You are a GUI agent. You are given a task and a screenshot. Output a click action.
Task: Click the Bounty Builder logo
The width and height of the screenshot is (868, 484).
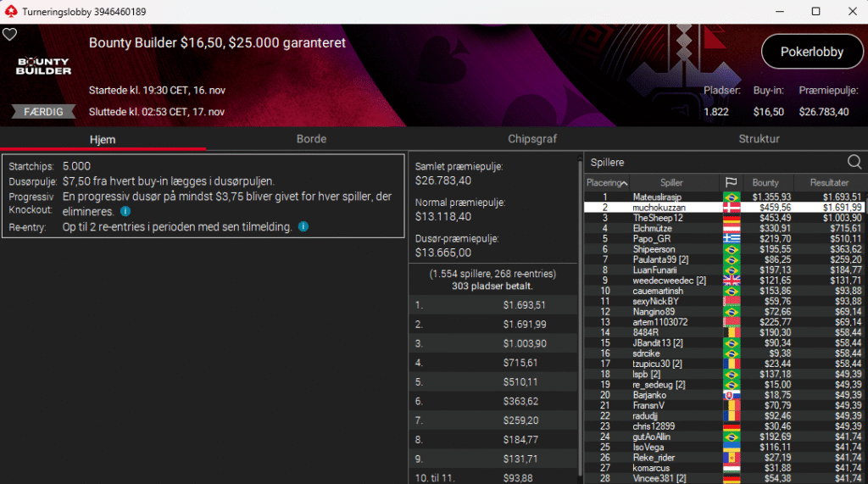pyautogui.click(x=44, y=66)
